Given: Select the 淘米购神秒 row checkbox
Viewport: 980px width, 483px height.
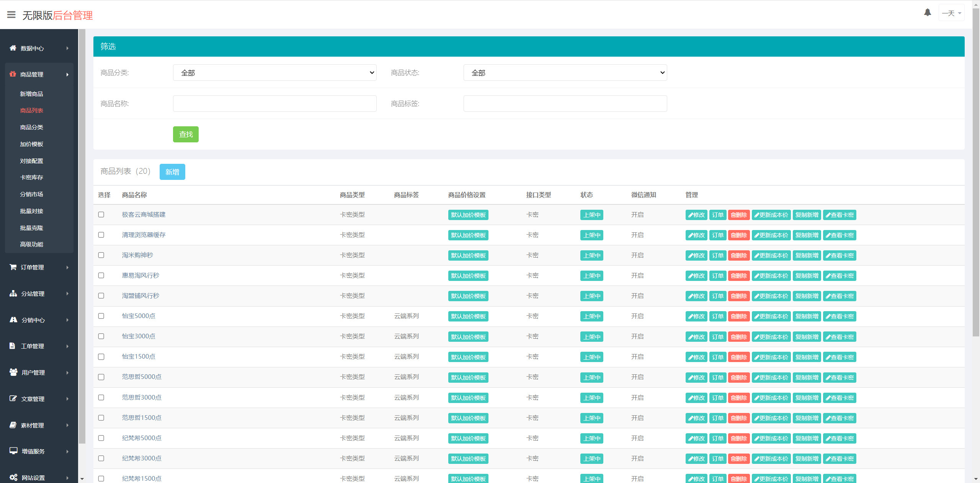Looking at the screenshot, I should tap(101, 255).
